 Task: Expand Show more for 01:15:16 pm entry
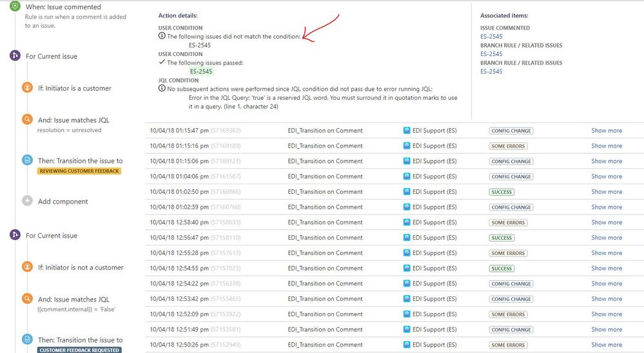pyautogui.click(x=607, y=146)
